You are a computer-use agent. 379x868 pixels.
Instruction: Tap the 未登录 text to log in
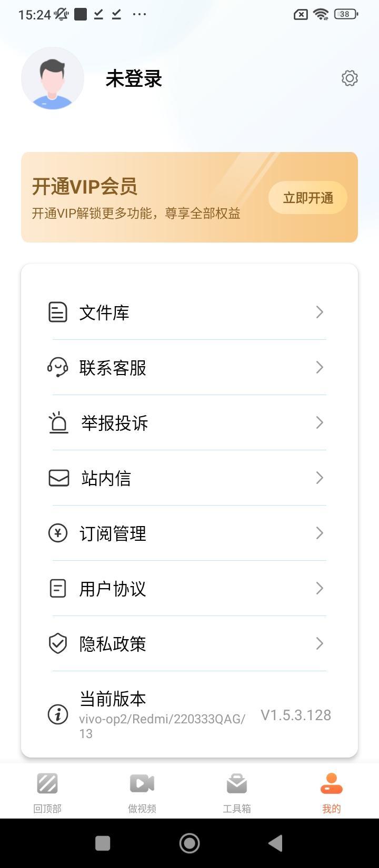tap(134, 79)
